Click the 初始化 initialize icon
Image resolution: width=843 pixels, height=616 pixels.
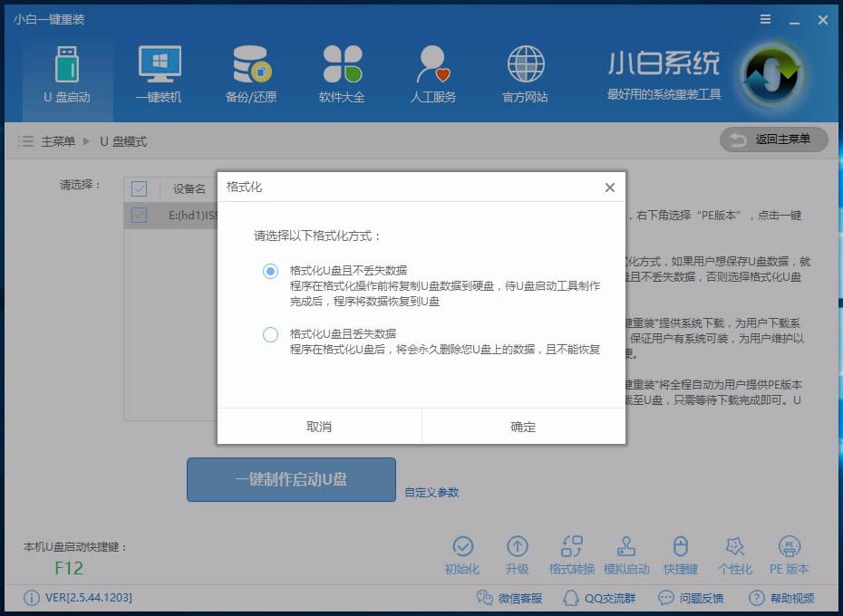click(x=464, y=553)
